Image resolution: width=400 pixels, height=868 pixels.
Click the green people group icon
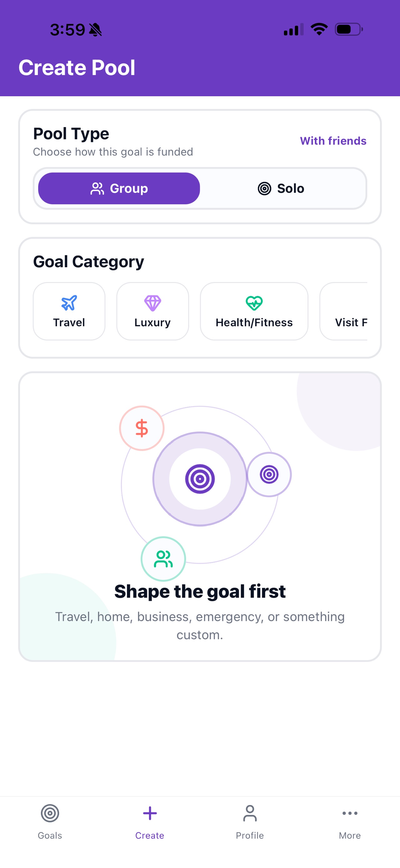163,559
